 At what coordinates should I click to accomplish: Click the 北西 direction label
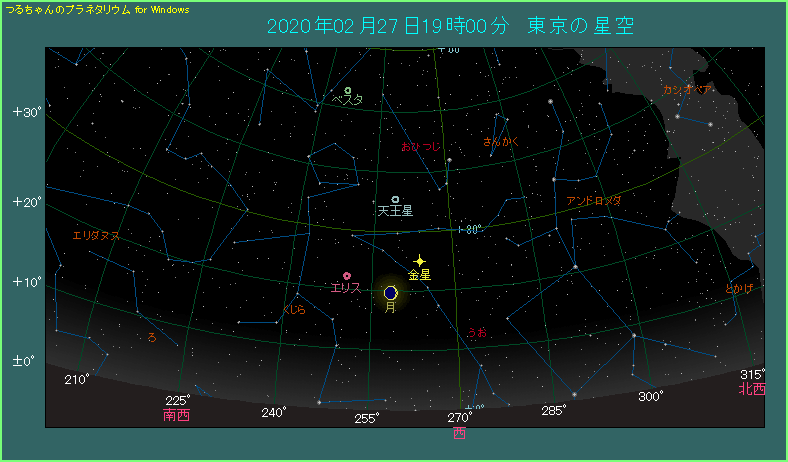[752, 389]
